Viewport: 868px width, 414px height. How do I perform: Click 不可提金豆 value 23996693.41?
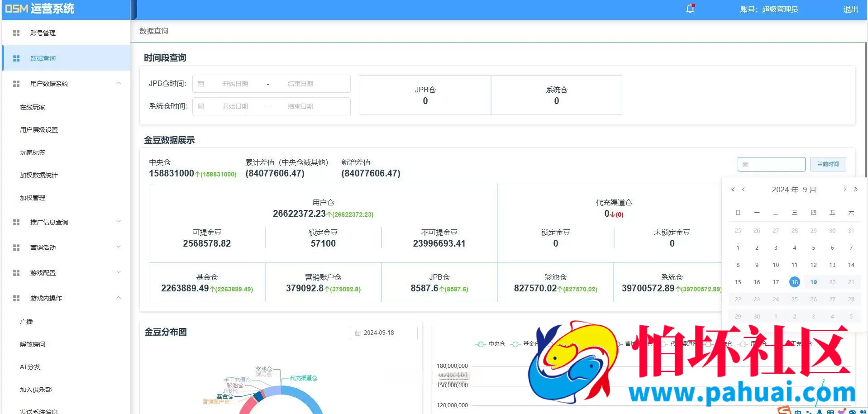pos(439,243)
